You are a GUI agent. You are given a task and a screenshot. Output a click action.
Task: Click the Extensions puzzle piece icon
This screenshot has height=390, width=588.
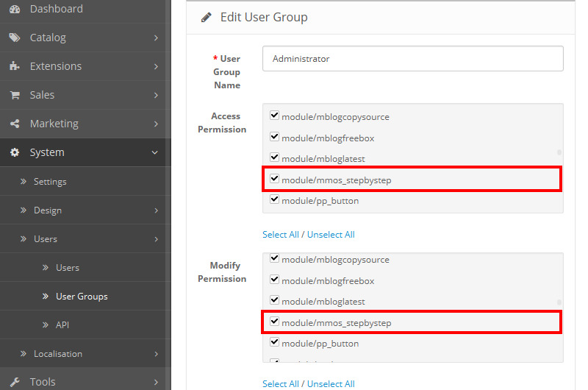pos(15,66)
